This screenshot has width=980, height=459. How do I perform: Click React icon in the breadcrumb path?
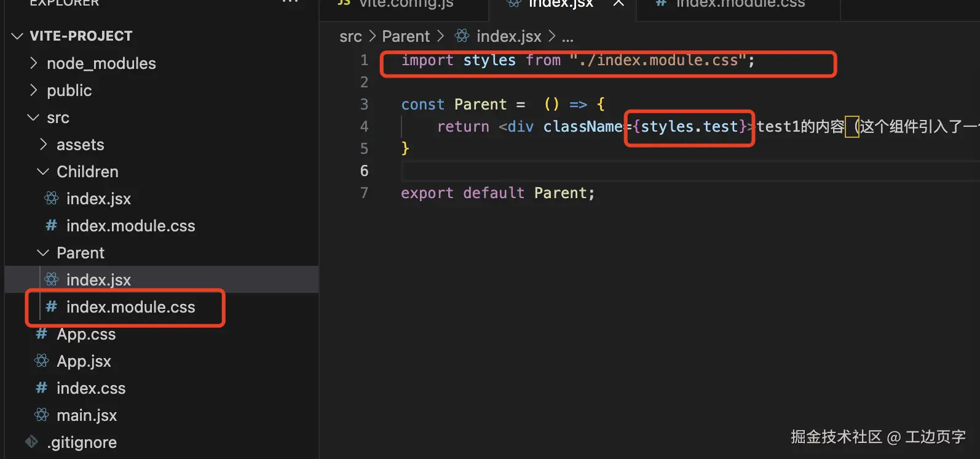coord(462,36)
